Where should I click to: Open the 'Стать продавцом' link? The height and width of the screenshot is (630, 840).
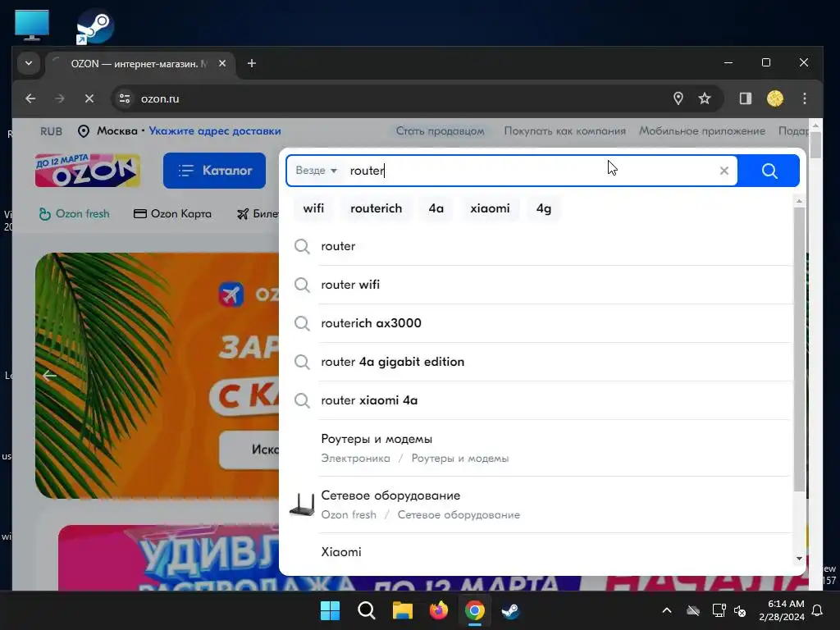440,131
